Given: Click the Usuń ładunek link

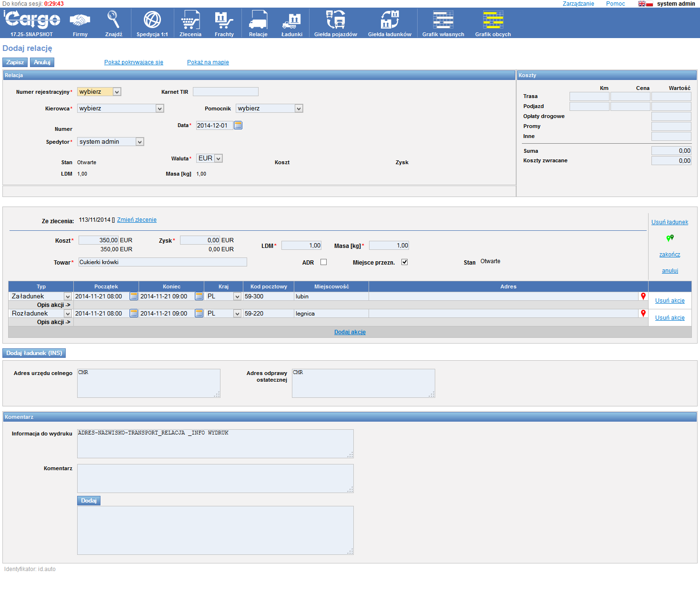Looking at the screenshot, I should (670, 222).
